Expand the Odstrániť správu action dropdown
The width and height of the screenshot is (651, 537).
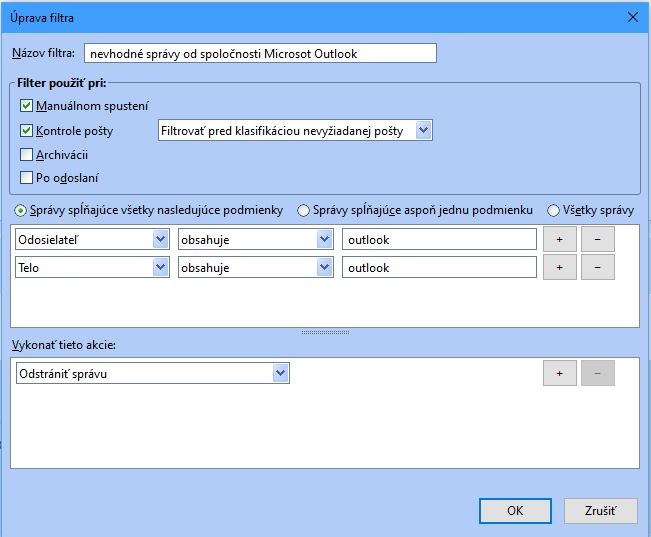pyautogui.click(x=152, y=373)
